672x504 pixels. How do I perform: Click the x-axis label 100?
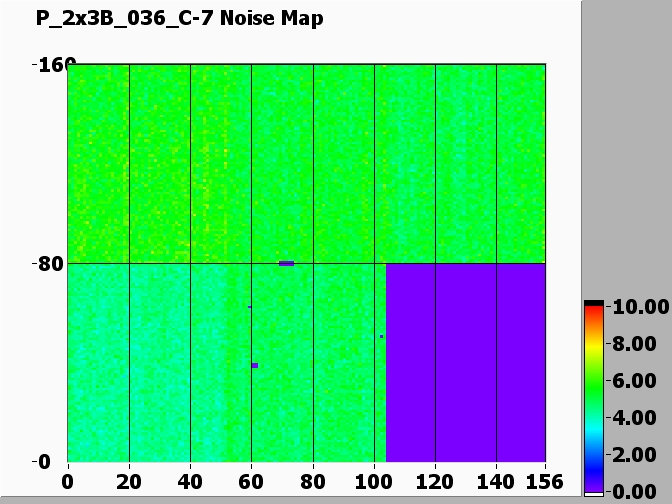coord(374,482)
